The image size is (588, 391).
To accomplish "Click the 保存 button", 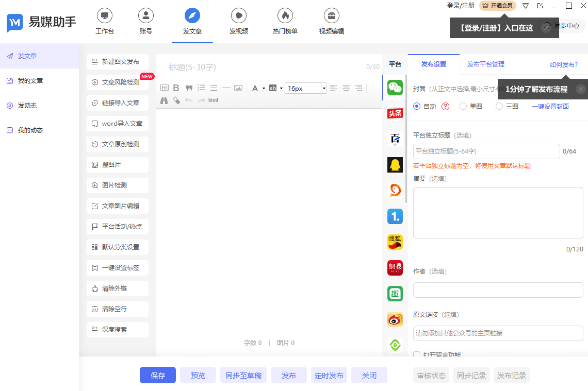I will click(157, 375).
